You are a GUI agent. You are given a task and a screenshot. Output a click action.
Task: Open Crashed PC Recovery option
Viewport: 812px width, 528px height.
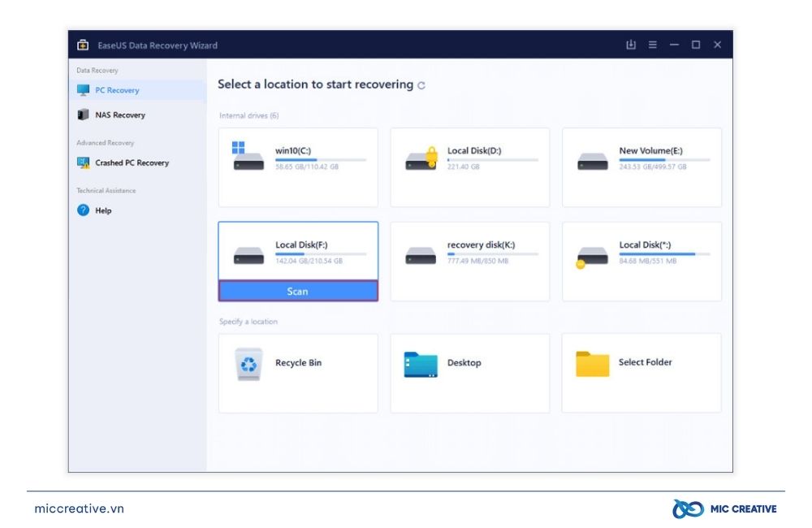point(137,162)
